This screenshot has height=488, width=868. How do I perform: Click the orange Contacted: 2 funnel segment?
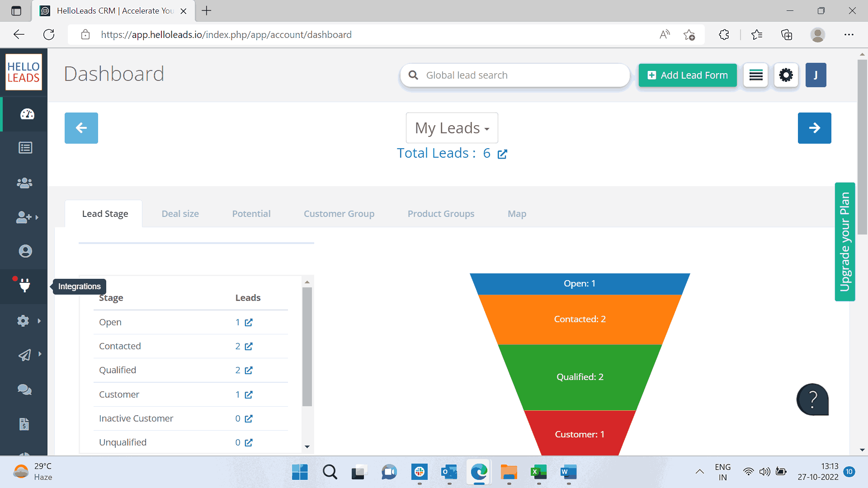point(580,319)
